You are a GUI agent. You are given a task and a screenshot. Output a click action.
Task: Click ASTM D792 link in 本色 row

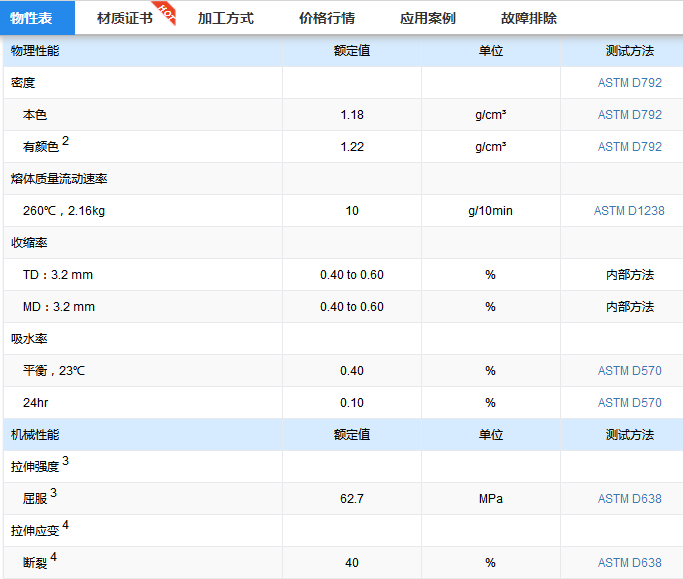pos(629,115)
